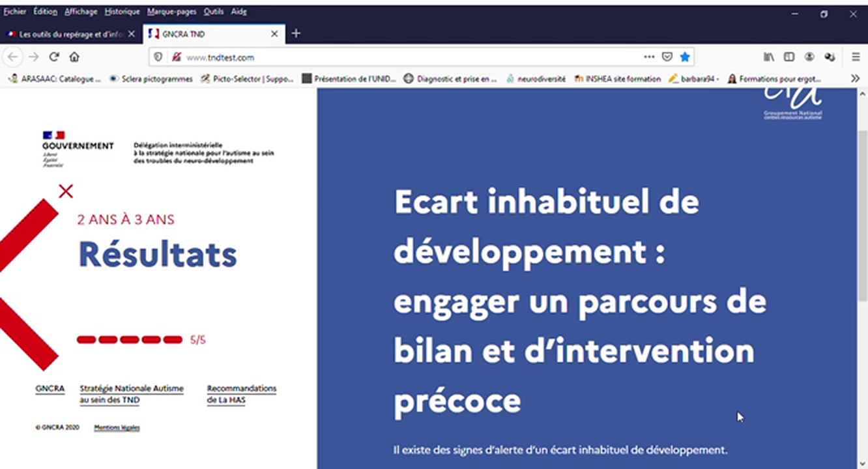Toggle the bookmark star for this page
The image size is (868, 469).
pyautogui.click(x=685, y=57)
